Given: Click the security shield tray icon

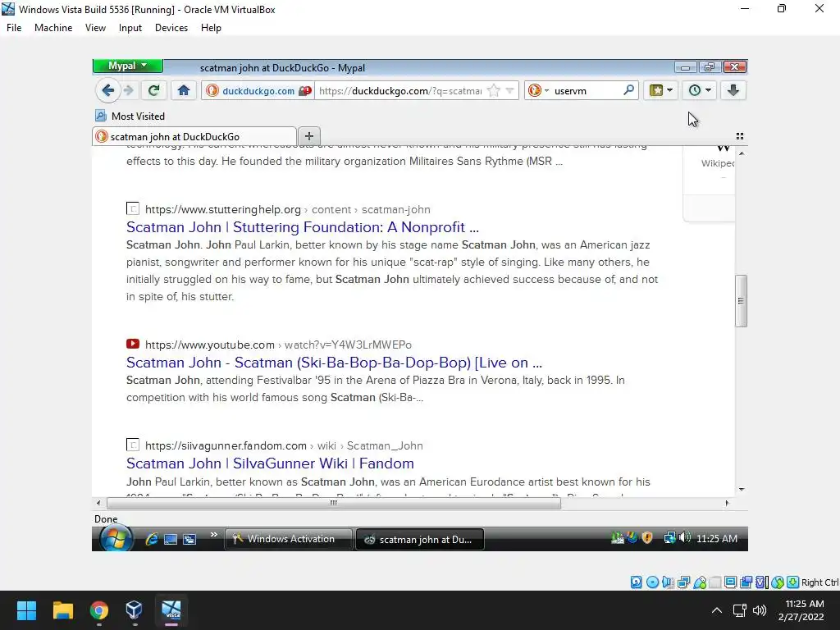Looking at the screenshot, I should 647,537.
